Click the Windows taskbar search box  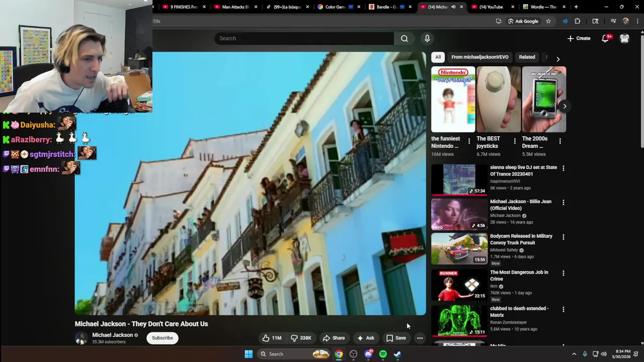[x=294, y=354]
